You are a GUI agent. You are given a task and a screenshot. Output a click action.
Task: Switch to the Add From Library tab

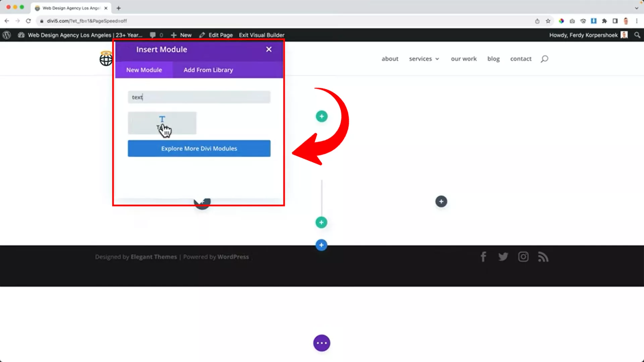click(x=208, y=70)
